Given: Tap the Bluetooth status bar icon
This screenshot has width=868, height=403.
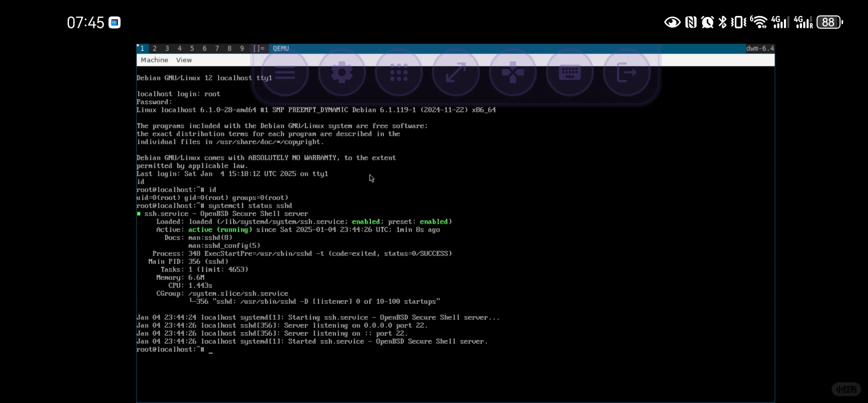Looking at the screenshot, I should pos(723,22).
